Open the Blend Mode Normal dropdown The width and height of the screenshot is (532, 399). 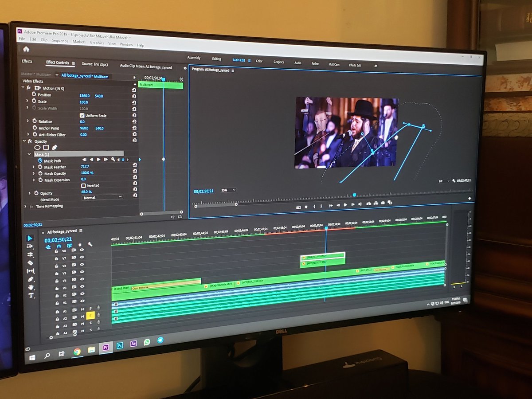tap(102, 197)
